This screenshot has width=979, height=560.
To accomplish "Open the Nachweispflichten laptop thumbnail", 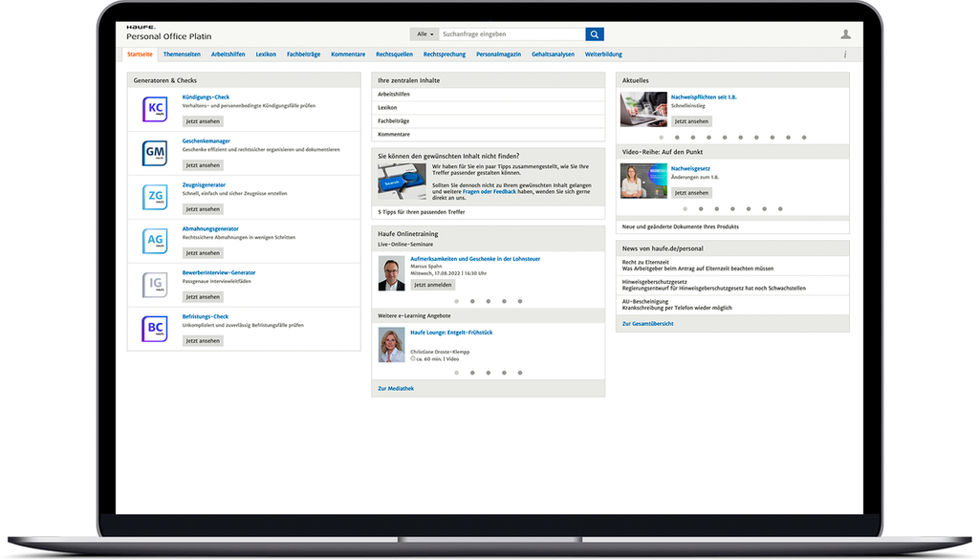I will pos(643,109).
